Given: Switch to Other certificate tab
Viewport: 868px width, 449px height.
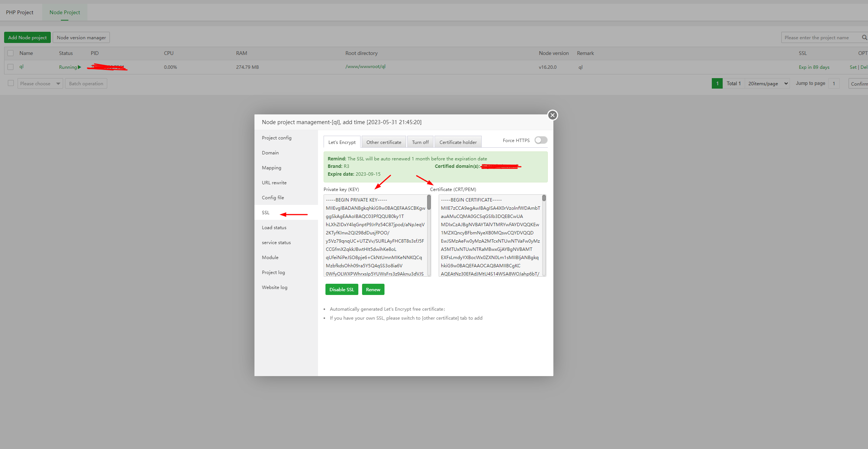Looking at the screenshot, I should (x=383, y=142).
